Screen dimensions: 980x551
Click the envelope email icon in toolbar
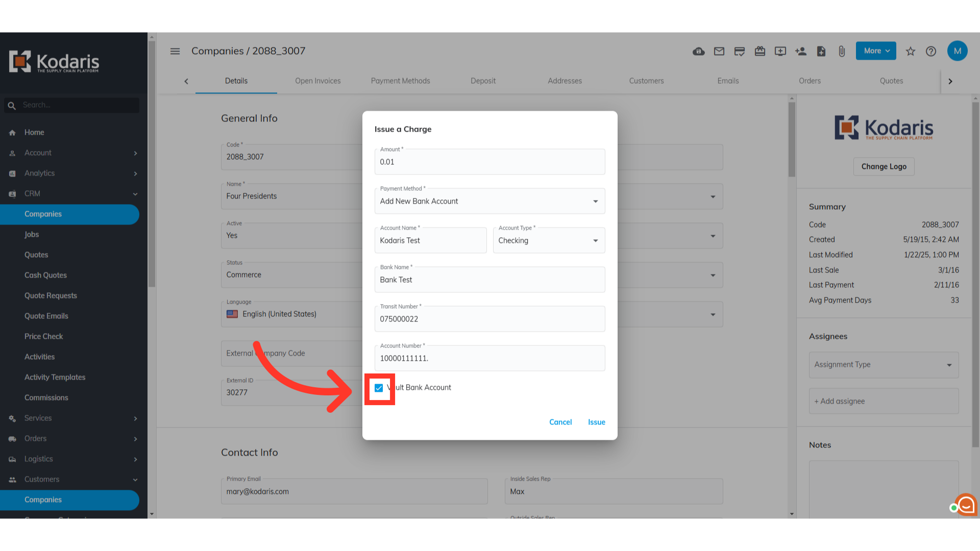(x=719, y=51)
